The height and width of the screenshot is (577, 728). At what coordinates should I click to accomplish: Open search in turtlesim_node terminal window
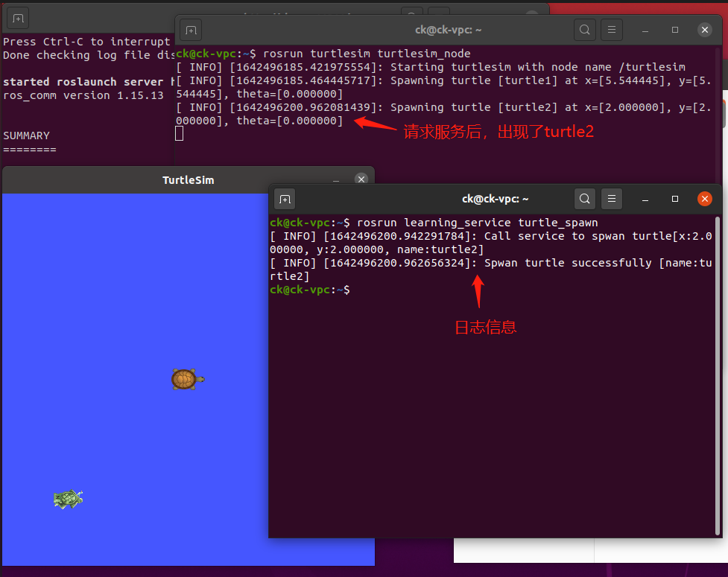[585, 30]
